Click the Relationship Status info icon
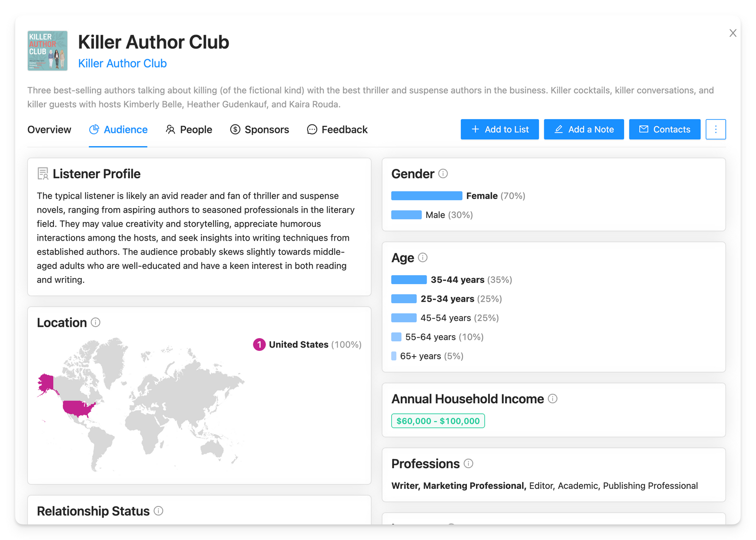 tap(158, 511)
